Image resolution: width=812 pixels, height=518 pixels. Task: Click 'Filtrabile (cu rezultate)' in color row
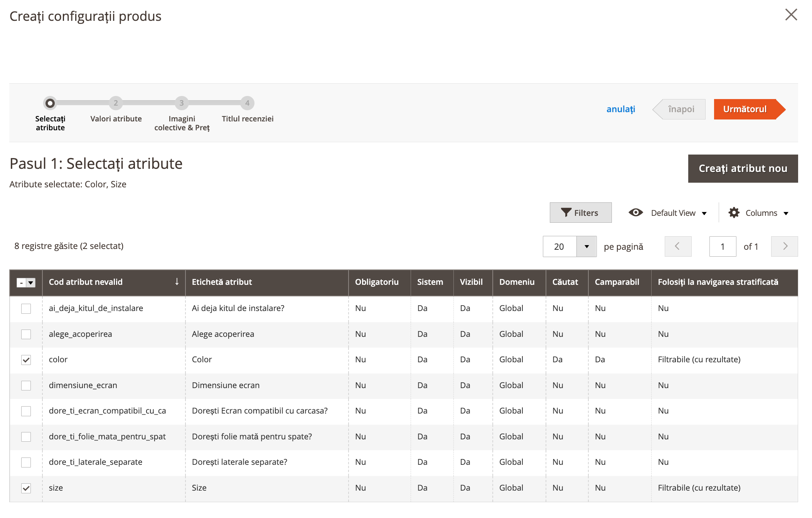(699, 360)
